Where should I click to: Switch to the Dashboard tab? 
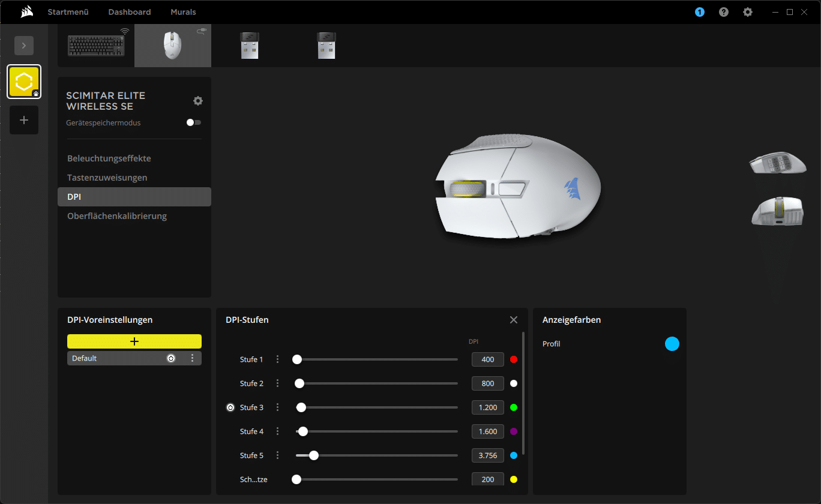pyautogui.click(x=130, y=12)
